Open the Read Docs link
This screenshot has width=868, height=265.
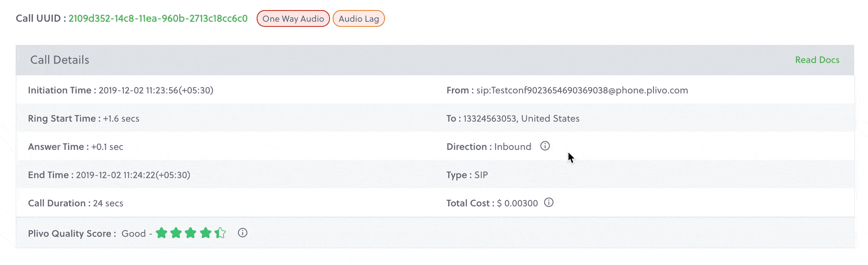coord(817,60)
